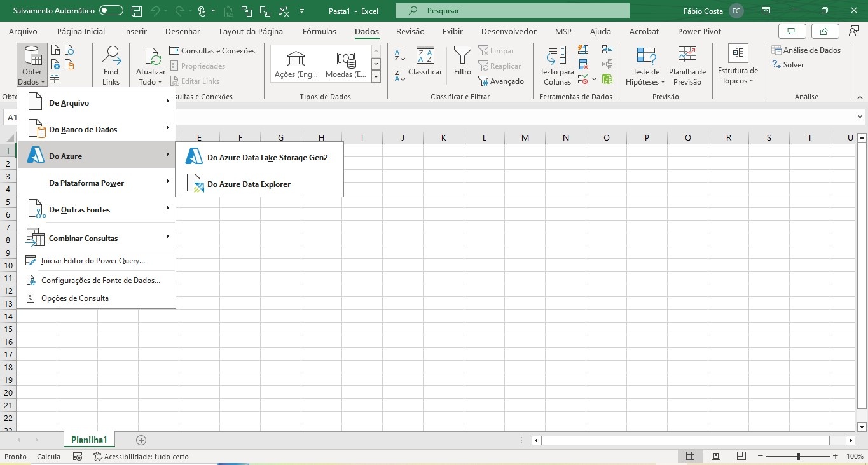Screen dimensions: 868x465
Task: Open the Arquivo tab
Action: 23,31
